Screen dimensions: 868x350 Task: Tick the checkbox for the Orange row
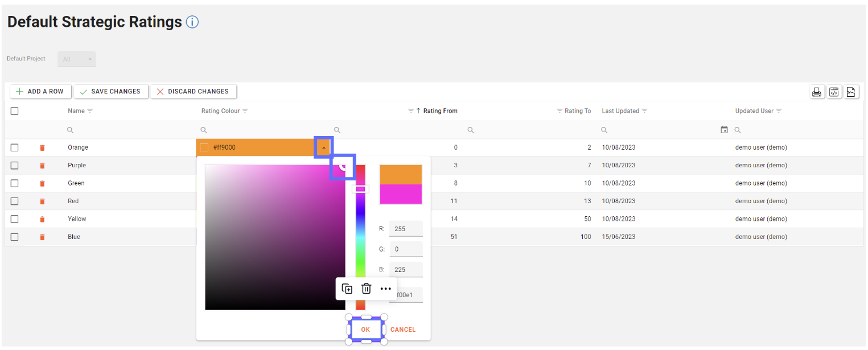click(15, 147)
